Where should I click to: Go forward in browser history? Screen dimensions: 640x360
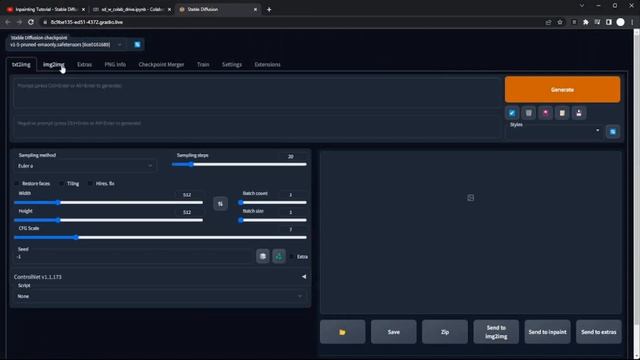19,22
